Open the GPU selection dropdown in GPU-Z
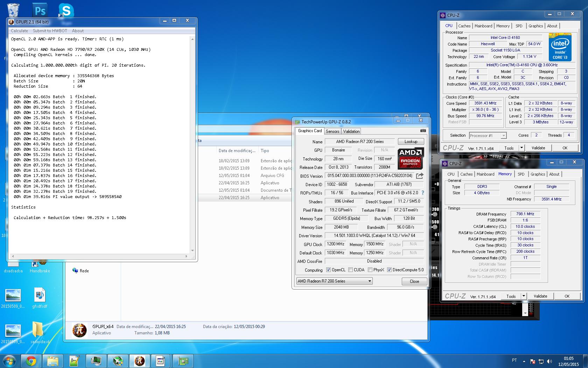The image size is (588, 368). point(334,281)
